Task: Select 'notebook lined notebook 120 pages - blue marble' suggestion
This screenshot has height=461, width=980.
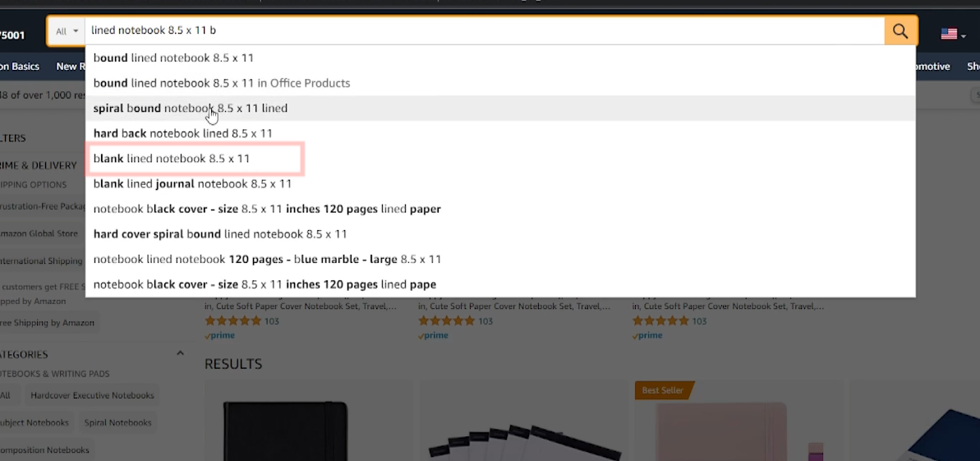Action: coord(500,259)
